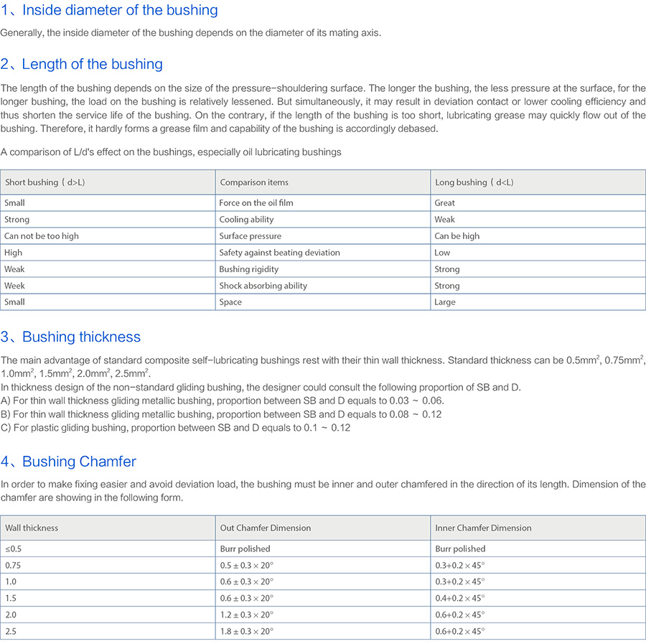The height and width of the screenshot is (644, 646).
Task: Click the "Short bushing (d>L)" column header
Action: [x=45, y=182]
